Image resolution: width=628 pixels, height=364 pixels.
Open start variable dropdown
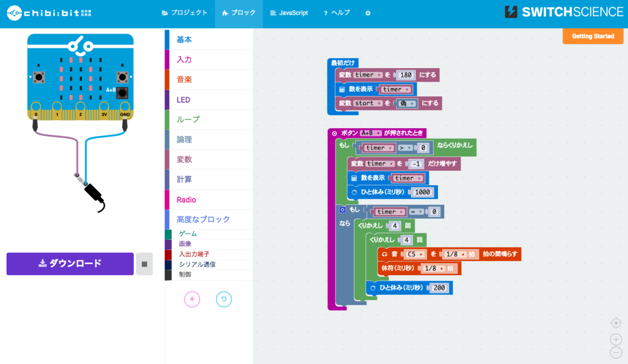[368, 103]
